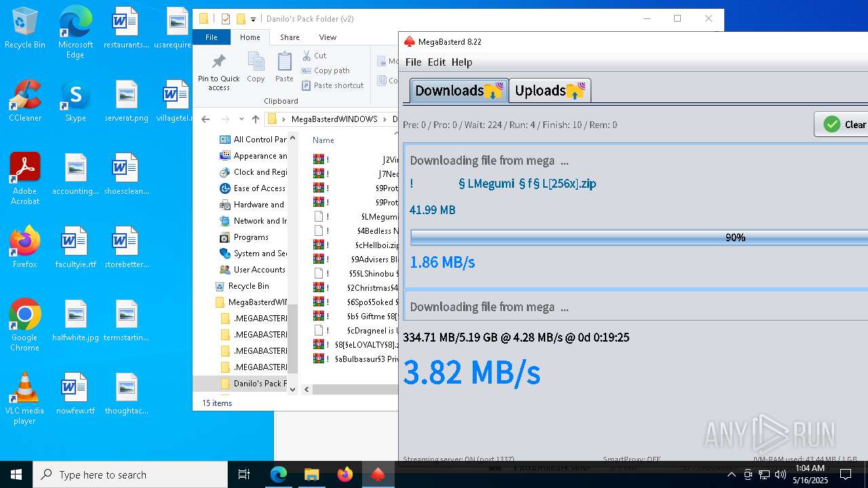Click the 41.99 MB file size text
This screenshot has width=868, height=488.
click(433, 210)
